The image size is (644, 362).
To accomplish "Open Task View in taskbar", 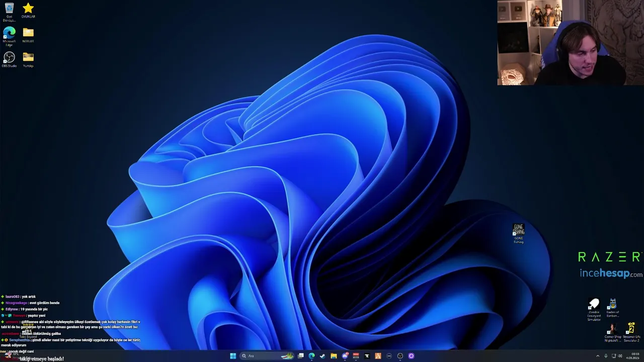I will click(x=300, y=356).
